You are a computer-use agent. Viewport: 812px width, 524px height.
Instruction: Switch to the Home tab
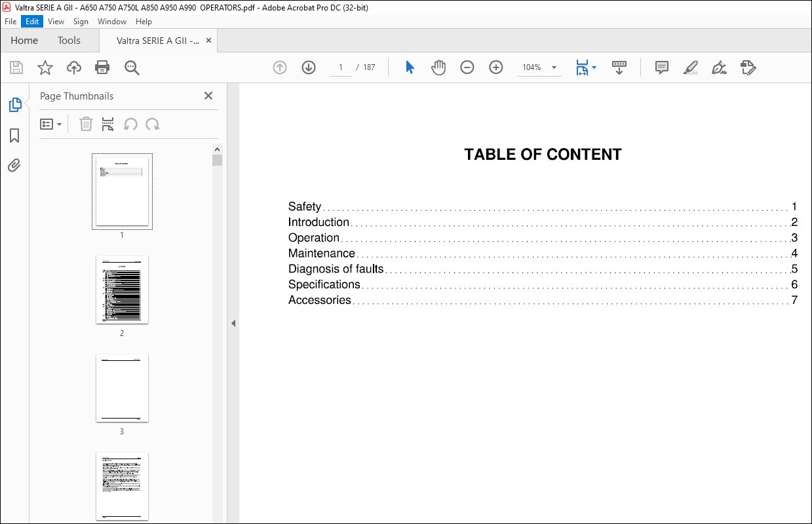[x=24, y=41]
